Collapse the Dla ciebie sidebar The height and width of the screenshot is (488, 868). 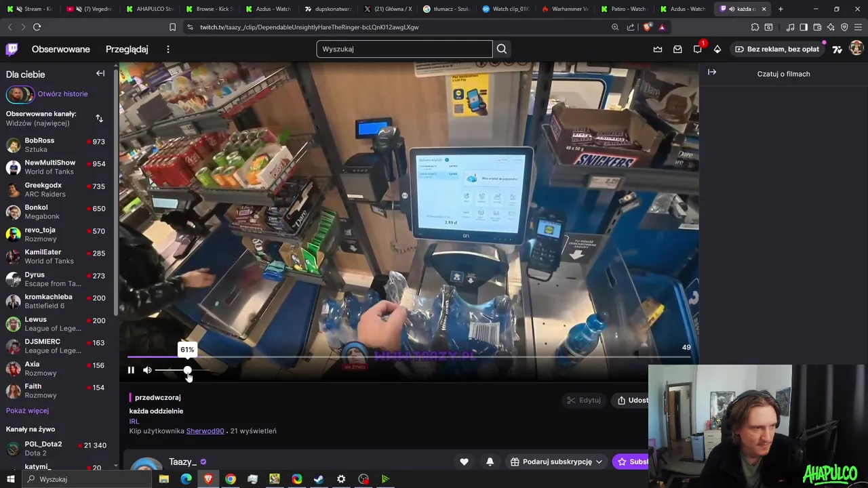pos(100,73)
